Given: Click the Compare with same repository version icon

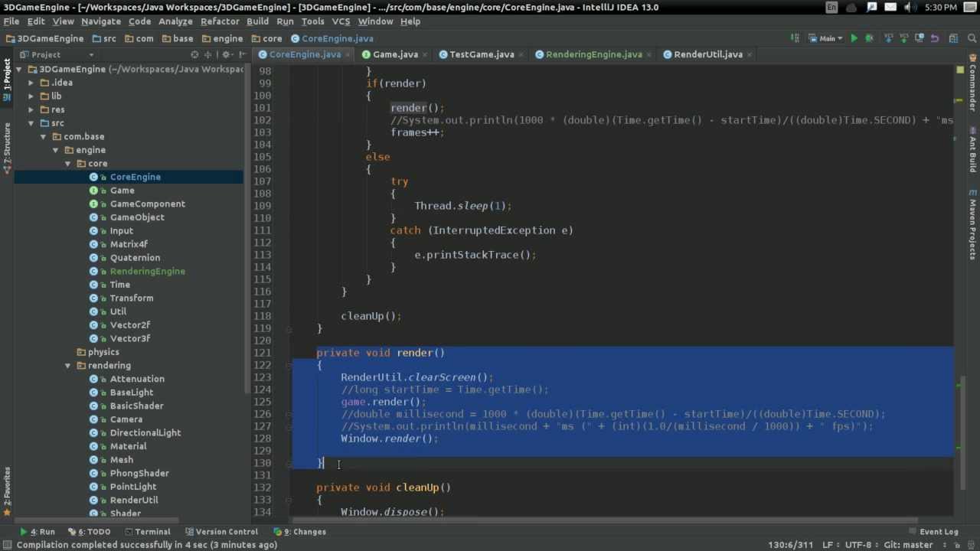Looking at the screenshot, I should click(x=920, y=38).
